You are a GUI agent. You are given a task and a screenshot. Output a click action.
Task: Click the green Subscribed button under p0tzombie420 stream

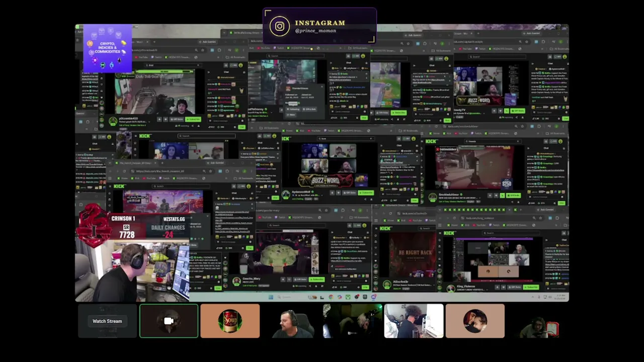(193, 119)
